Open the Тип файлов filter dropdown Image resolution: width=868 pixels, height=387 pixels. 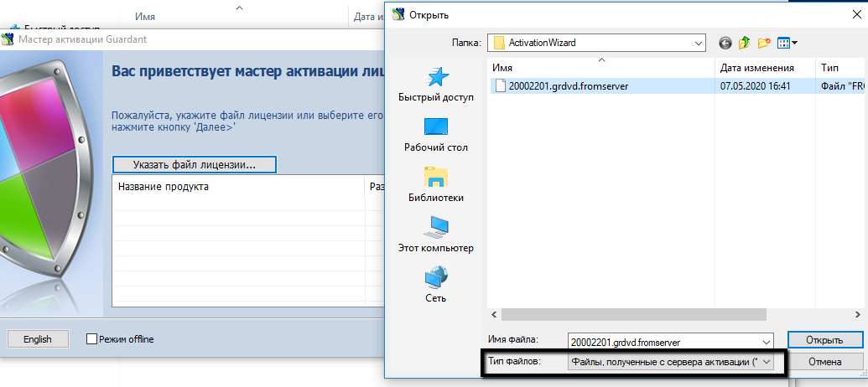[767, 362]
